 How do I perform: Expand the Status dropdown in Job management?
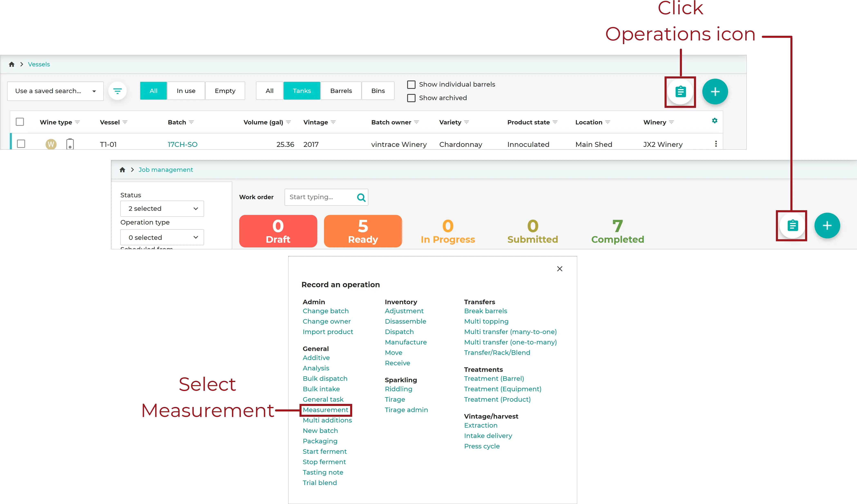click(x=162, y=208)
